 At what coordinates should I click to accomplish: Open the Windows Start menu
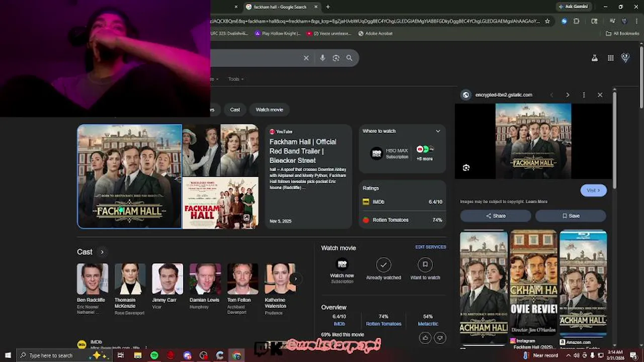[x=8, y=355]
